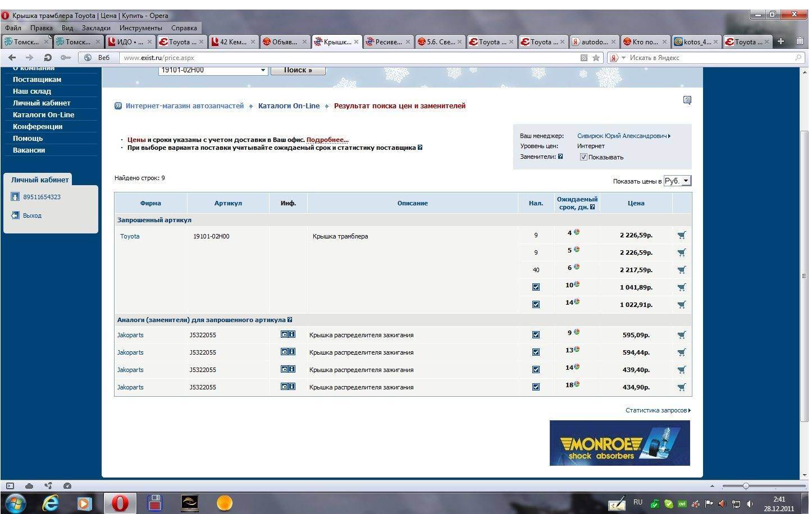Add Toyota 2 217,59р. offer to cart

point(681,270)
